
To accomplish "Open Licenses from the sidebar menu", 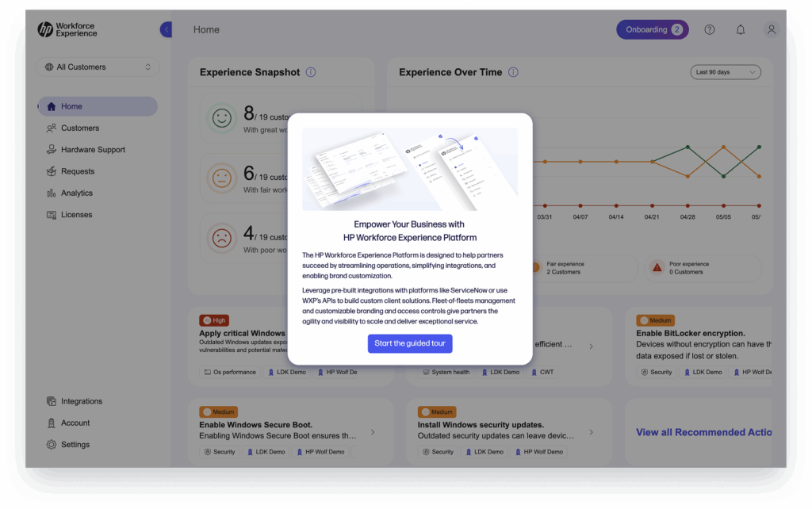I will (x=76, y=215).
